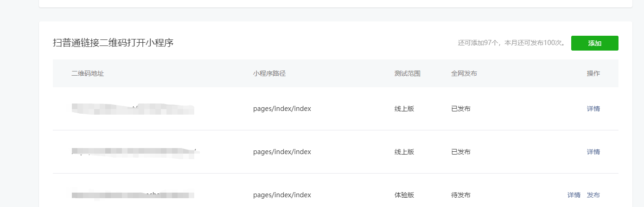
Task: Click 已发布 status in the second row
Action: [x=461, y=152]
